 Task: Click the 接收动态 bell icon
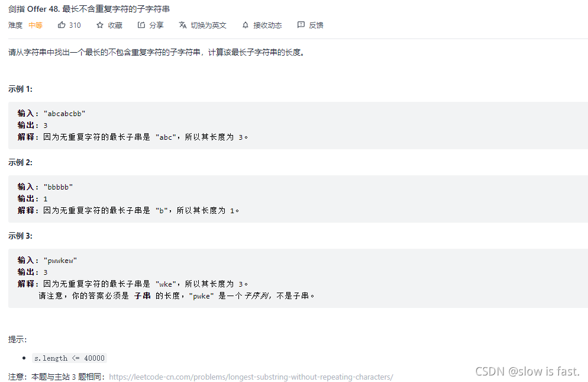point(244,25)
